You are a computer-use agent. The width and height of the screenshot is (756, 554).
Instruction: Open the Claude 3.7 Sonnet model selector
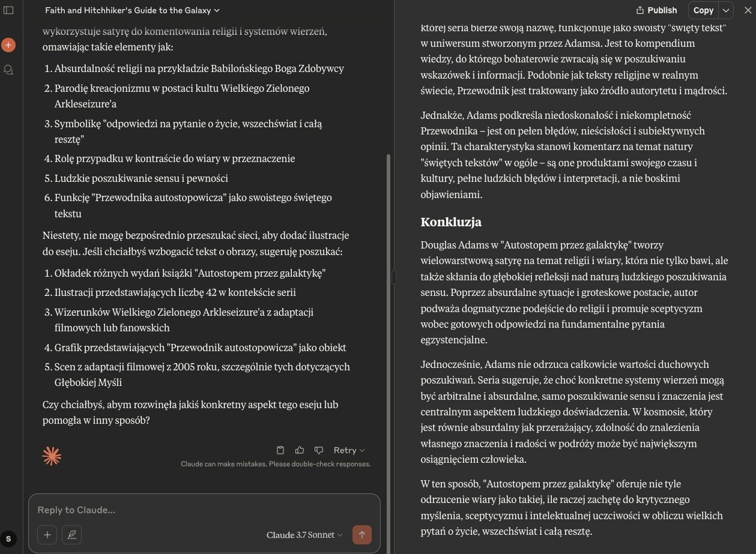click(x=304, y=535)
